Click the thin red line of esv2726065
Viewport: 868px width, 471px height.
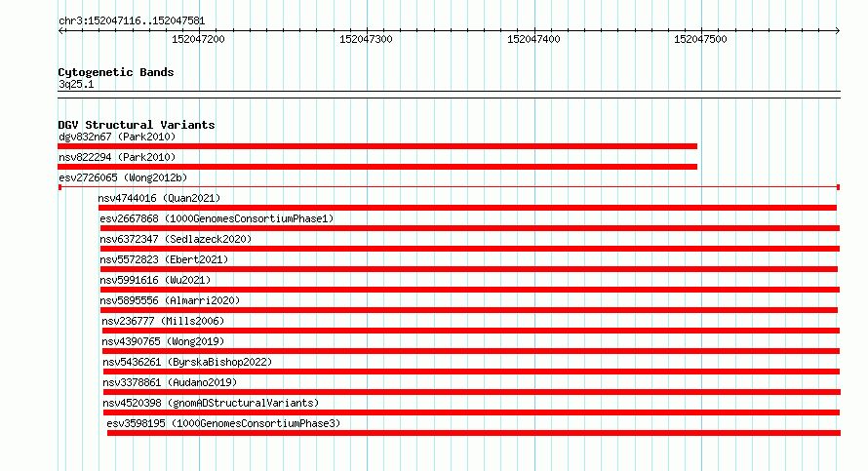(449, 187)
